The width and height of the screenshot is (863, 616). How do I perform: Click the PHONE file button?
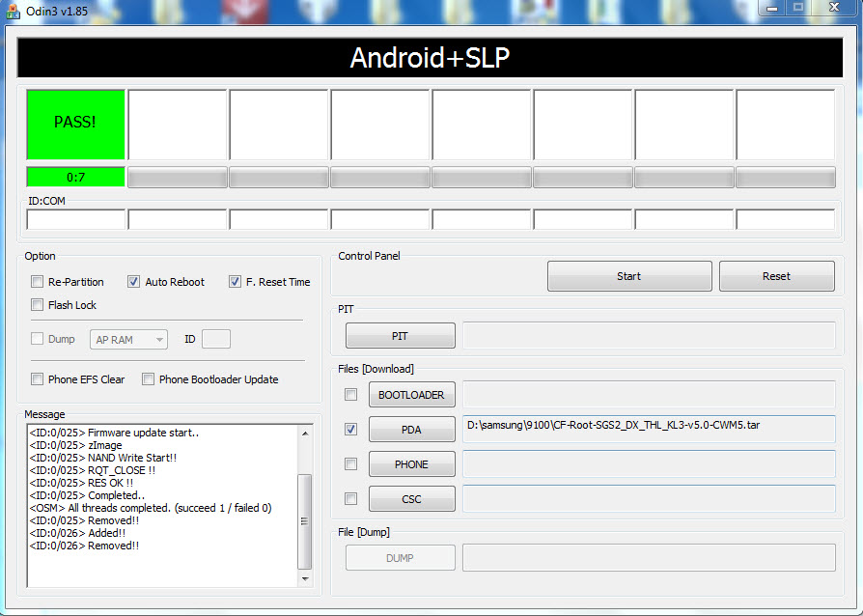[411, 464]
